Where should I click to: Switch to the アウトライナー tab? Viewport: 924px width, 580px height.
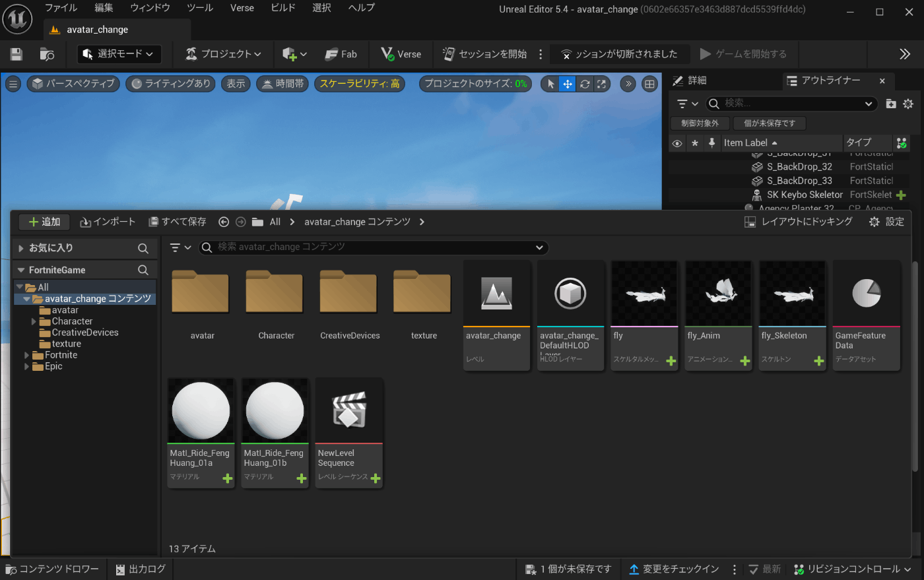(830, 81)
